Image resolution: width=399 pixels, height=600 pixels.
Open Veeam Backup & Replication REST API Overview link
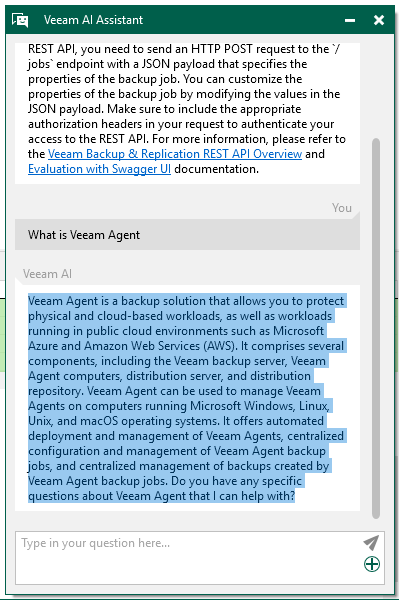click(x=175, y=154)
